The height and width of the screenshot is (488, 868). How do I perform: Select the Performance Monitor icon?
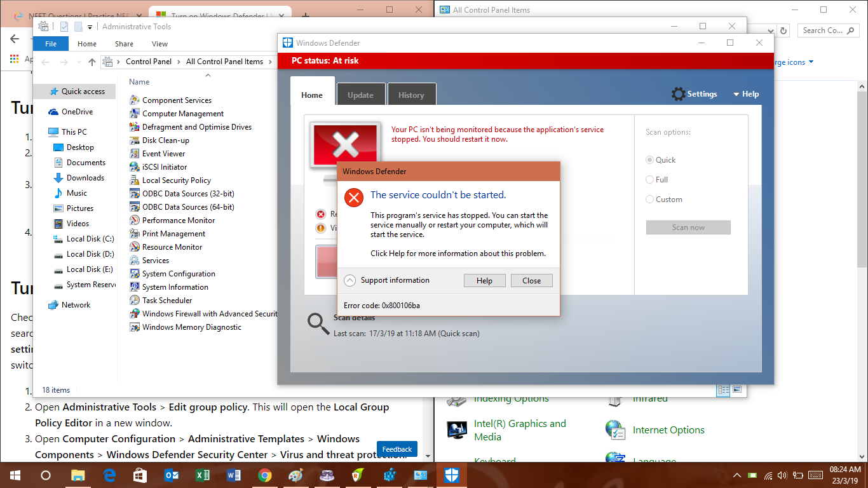point(135,220)
